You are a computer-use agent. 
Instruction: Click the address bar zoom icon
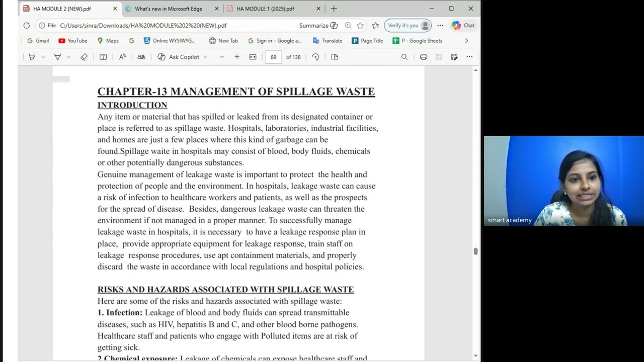pyautogui.click(x=348, y=25)
